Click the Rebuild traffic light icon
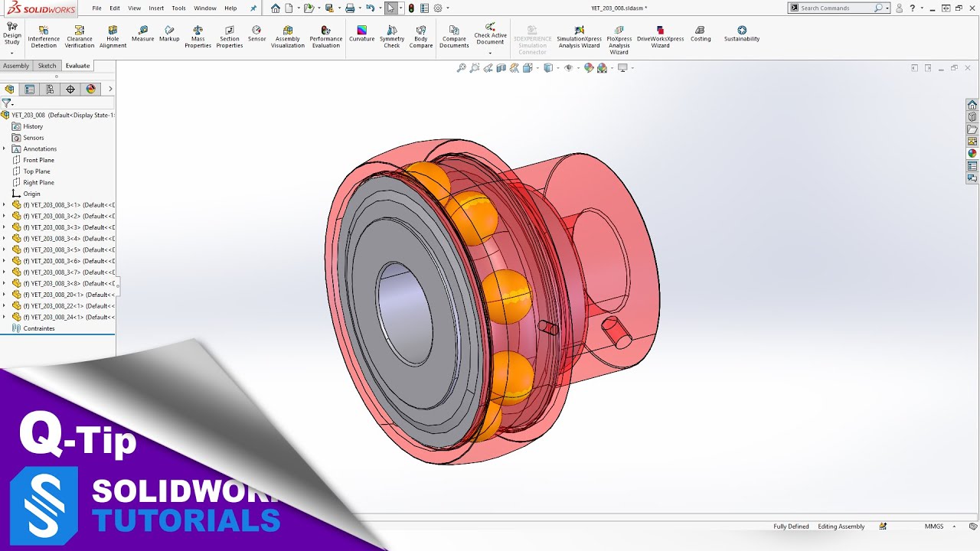Image resolution: width=980 pixels, height=551 pixels. (x=411, y=8)
